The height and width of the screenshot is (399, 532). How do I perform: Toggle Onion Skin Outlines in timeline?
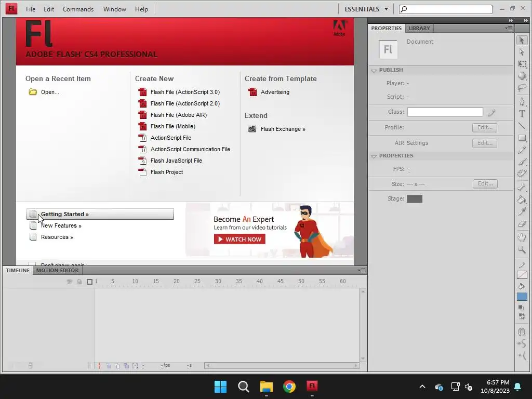pos(117,366)
